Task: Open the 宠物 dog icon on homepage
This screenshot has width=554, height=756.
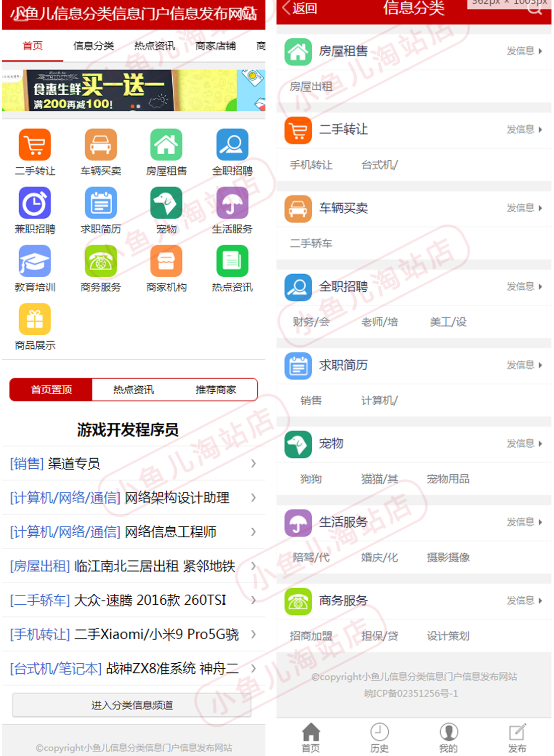Action: (x=166, y=203)
